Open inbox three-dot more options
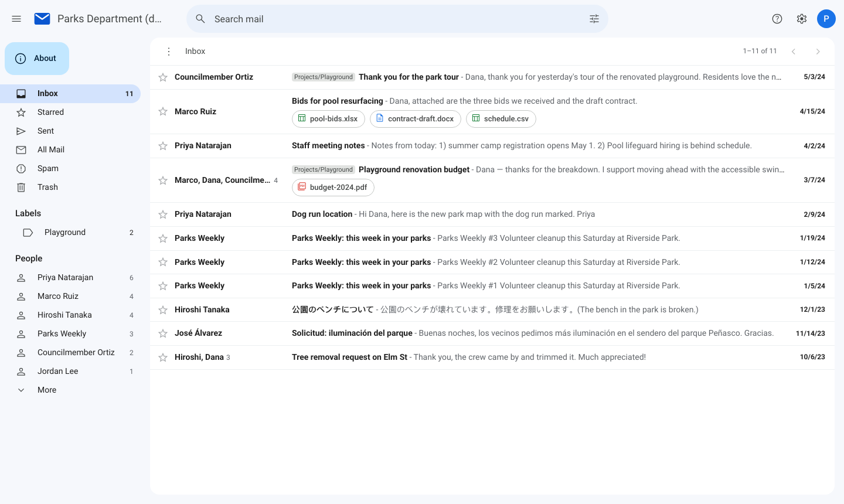Screen dimensions: 844x504 [169, 52]
